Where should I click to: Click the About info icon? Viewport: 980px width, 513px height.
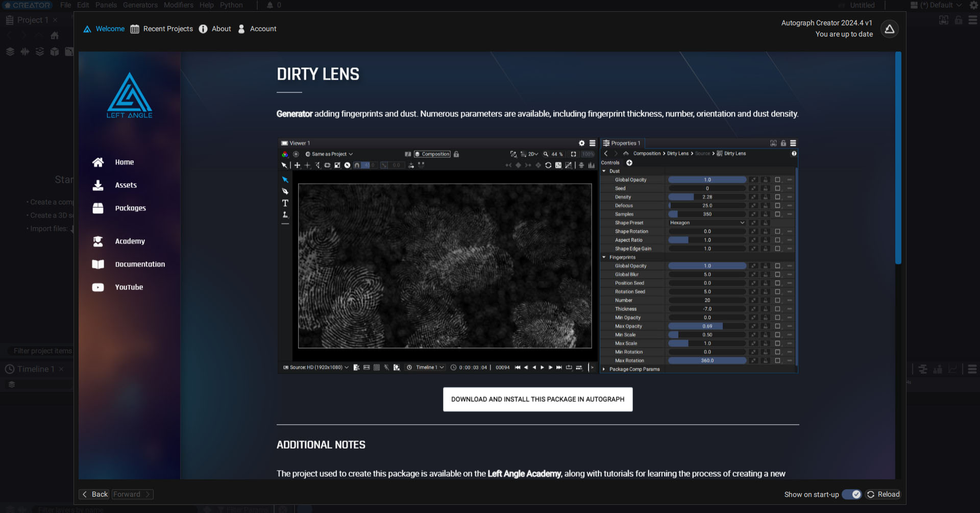click(x=203, y=29)
